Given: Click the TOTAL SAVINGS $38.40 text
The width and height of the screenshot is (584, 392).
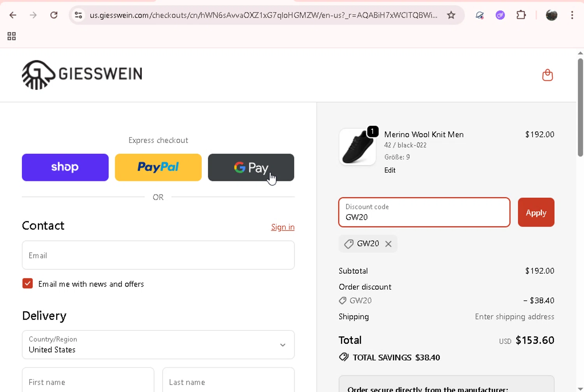Looking at the screenshot, I should click(396, 357).
